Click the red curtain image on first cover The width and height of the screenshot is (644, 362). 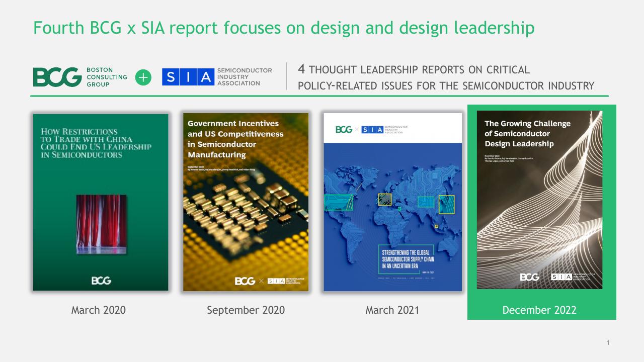click(x=101, y=224)
